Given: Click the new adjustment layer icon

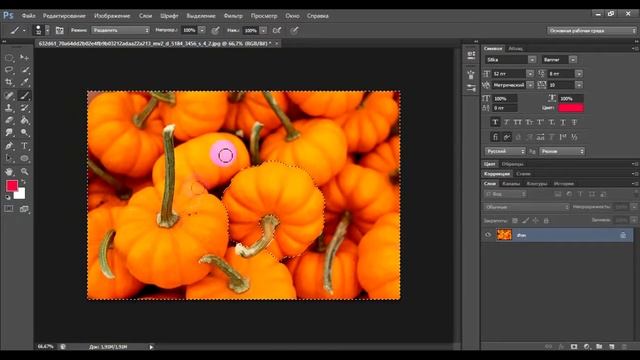Looking at the screenshot, I should tap(587, 347).
